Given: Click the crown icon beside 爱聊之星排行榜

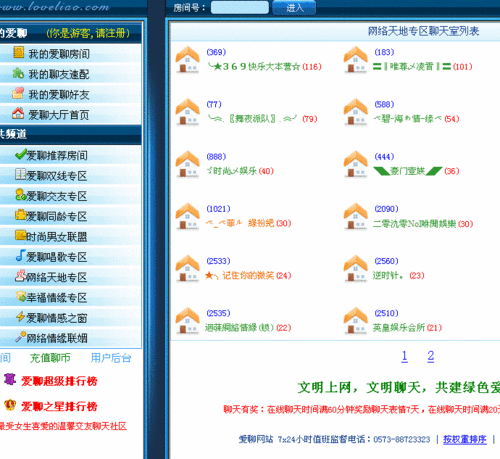Looking at the screenshot, I should pyautogui.click(x=10, y=405).
